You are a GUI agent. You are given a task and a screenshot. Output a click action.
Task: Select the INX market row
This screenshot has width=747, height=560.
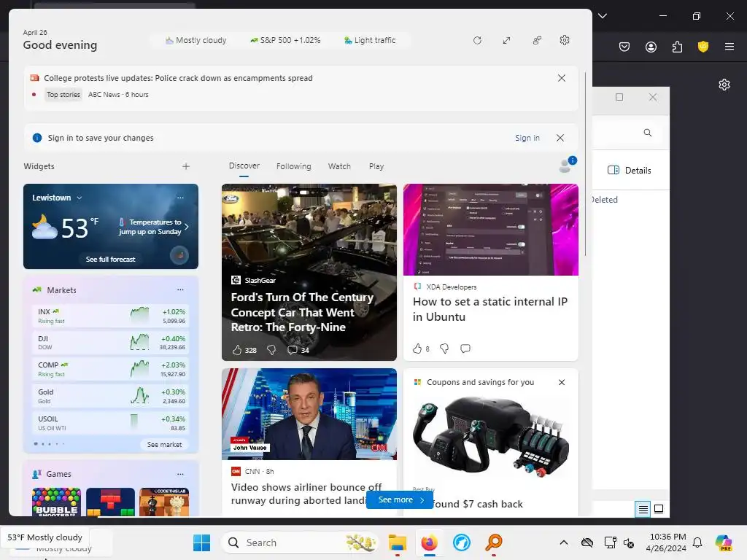point(111,316)
